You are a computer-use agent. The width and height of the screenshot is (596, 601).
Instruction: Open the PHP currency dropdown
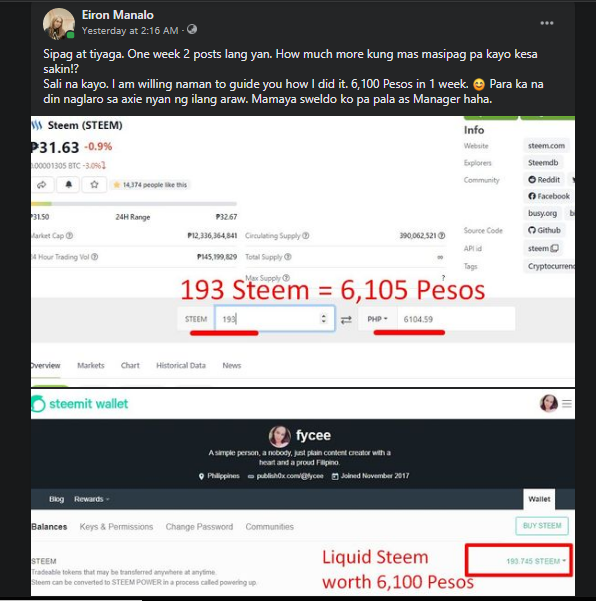[x=378, y=319]
